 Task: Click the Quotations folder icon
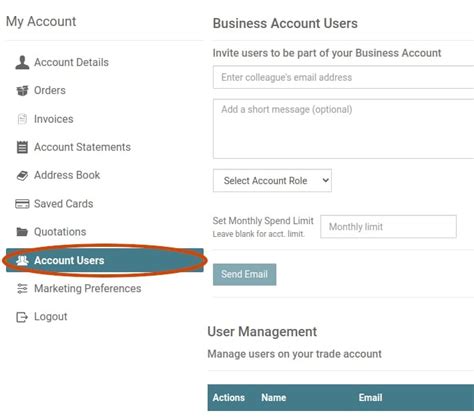point(22,232)
